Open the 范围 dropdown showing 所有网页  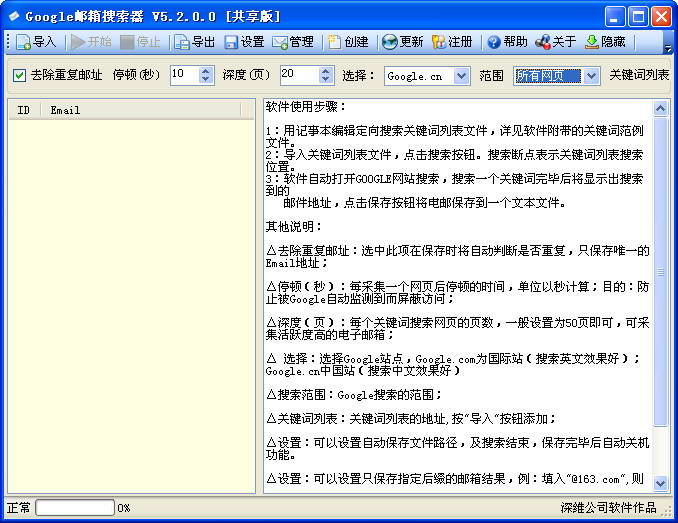click(591, 76)
